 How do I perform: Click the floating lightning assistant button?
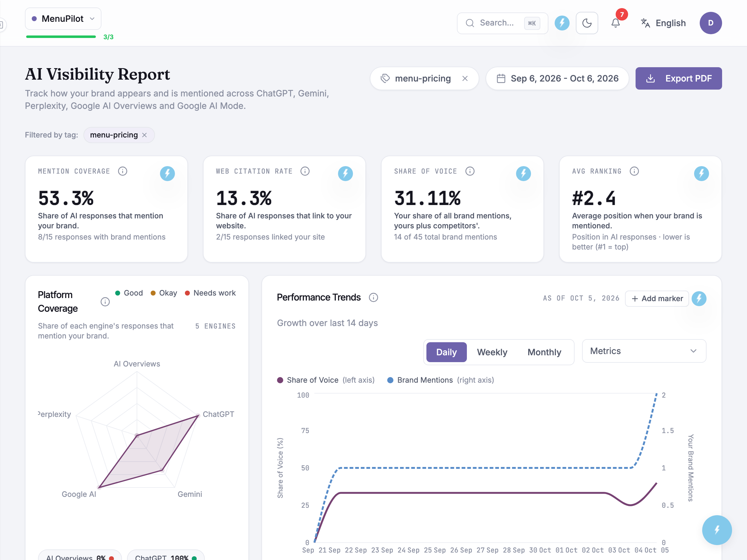(716, 530)
